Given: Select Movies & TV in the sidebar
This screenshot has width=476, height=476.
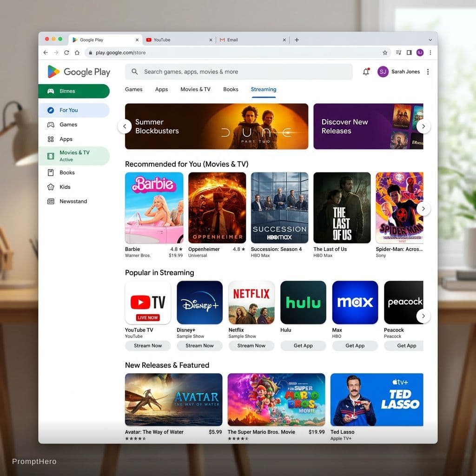Looking at the screenshot, I should 74,156.
